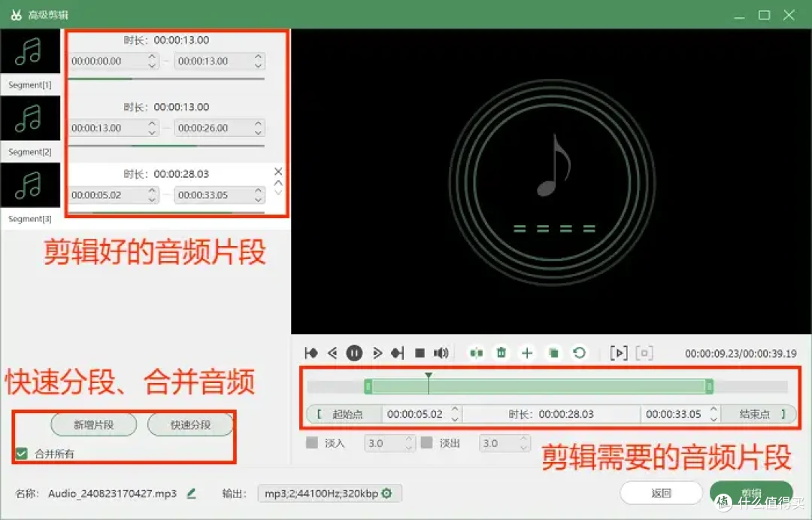Play the selected range bracket icon

619,353
